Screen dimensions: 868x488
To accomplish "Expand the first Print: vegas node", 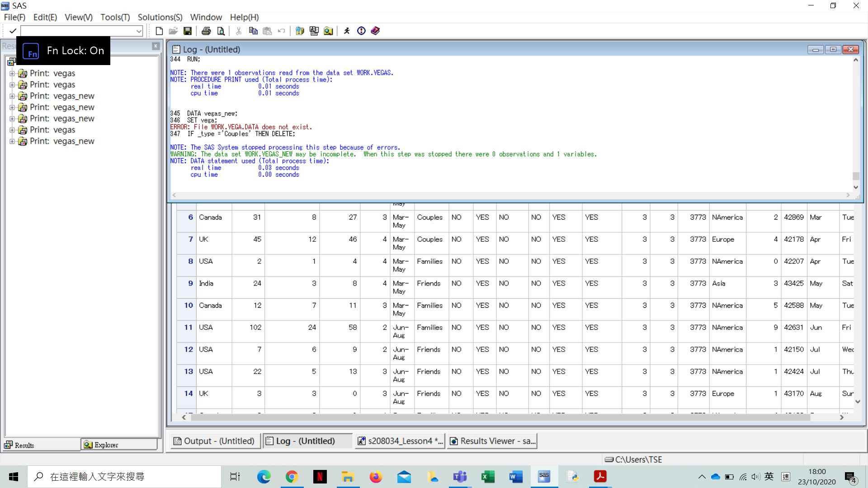I will 12,73.
